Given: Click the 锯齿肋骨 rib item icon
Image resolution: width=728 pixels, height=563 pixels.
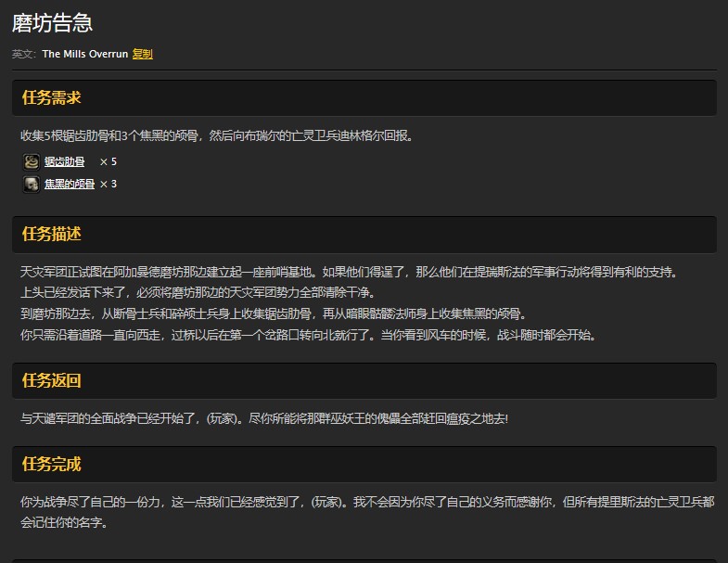Looking at the screenshot, I should pos(32,161).
